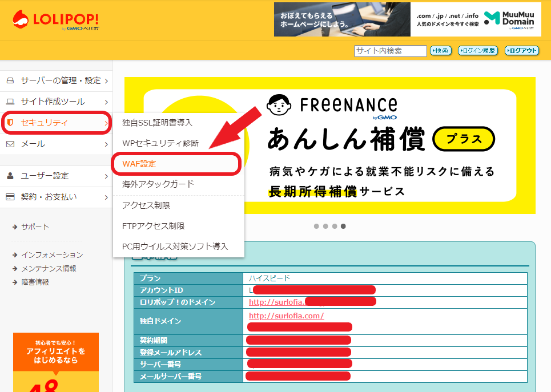Click the サイト内検索 input field

390,51
